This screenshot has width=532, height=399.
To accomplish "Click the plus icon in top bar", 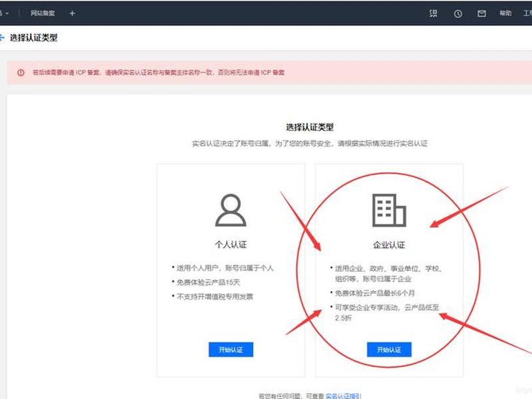I will pos(72,13).
